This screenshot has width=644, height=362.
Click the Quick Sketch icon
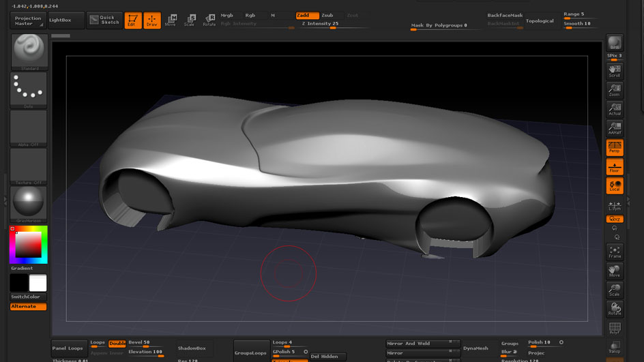[x=104, y=20]
